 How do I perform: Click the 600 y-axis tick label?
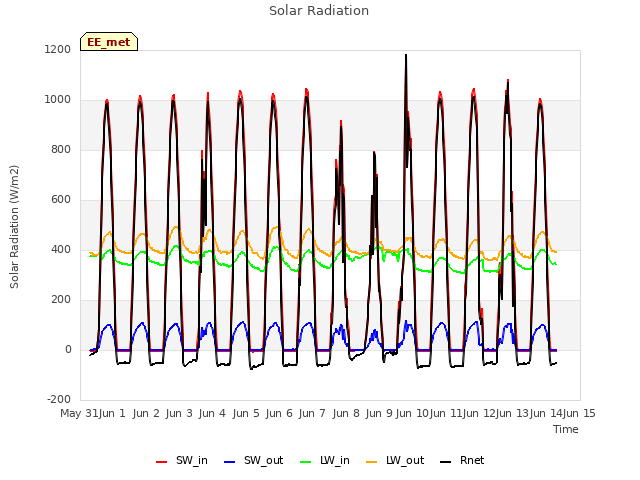pos(61,200)
